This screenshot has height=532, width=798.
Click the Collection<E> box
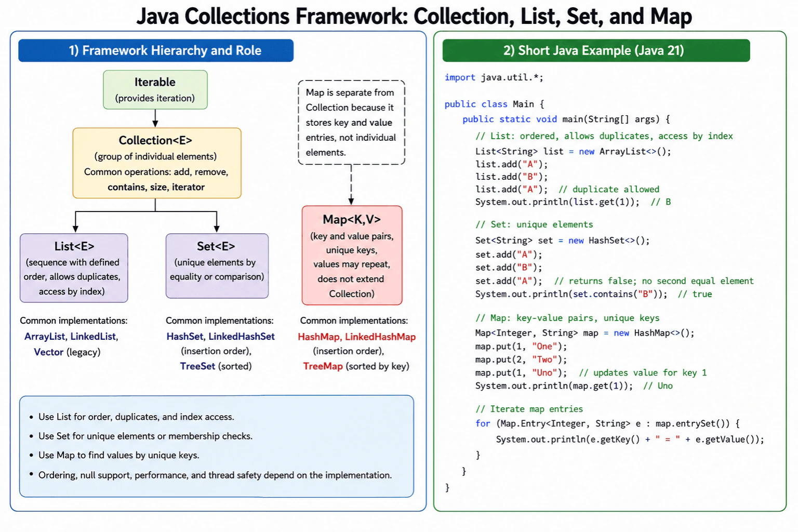157,163
